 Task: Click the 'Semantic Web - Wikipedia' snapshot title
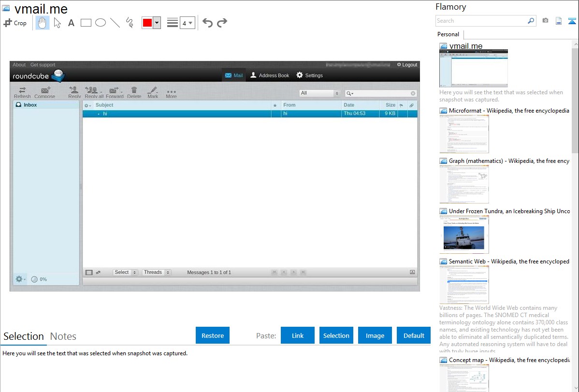click(509, 261)
